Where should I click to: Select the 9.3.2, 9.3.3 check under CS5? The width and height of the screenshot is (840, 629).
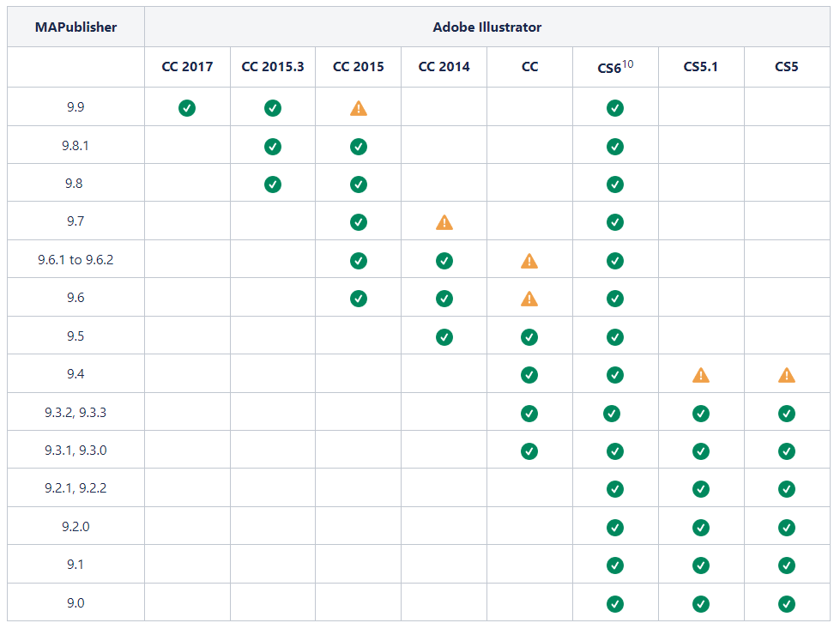[787, 414]
